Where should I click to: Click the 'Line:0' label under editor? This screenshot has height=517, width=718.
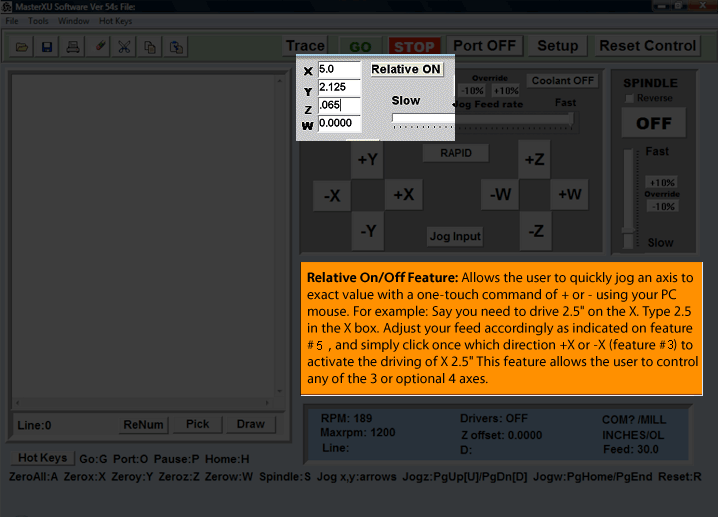pos(34,425)
